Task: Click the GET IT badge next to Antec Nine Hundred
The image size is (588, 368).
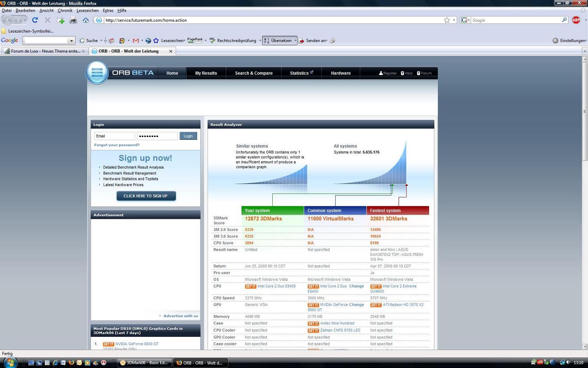Action: tap(313, 324)
